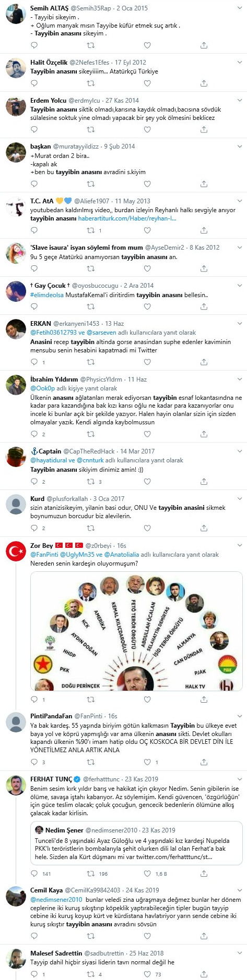
Task: Retweet the Captain tweet with 3 retweets
Action: click(91, 482)
